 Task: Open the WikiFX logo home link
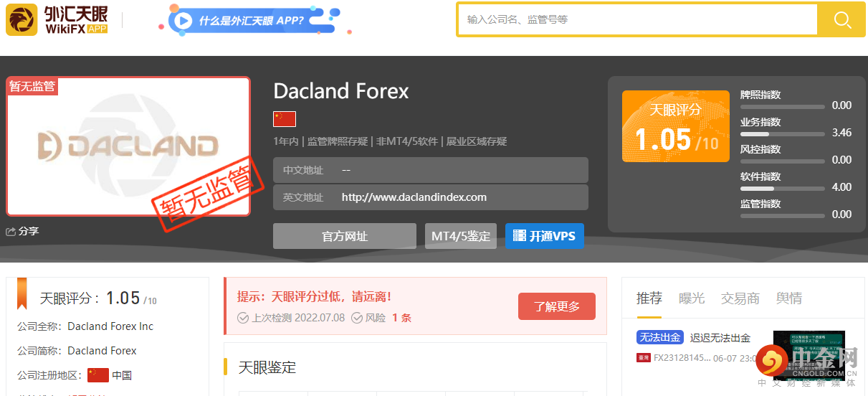coord(57,19)
